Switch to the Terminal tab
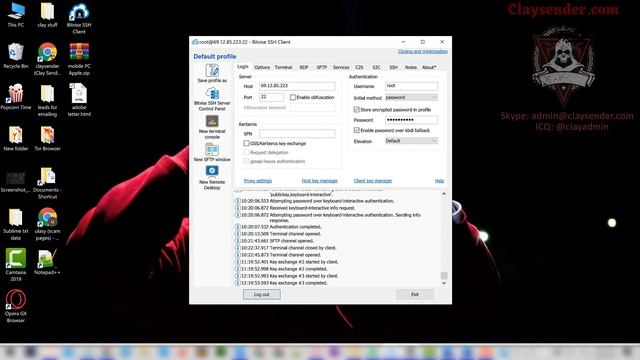 (283, 67)
